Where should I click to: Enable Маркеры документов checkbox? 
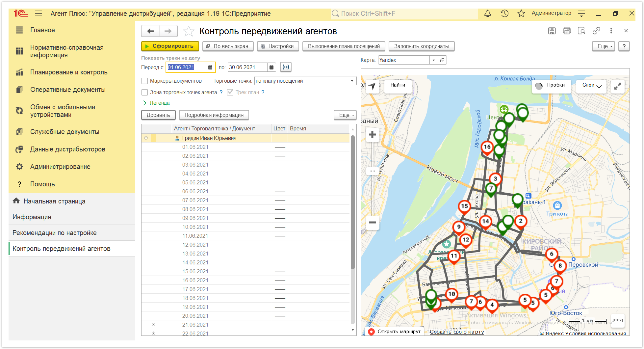tap(144, 81)
